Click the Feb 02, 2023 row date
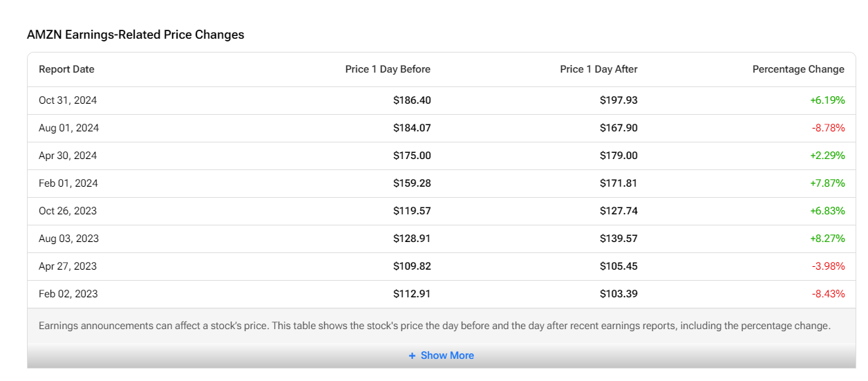868x381 pixels. 68,294
